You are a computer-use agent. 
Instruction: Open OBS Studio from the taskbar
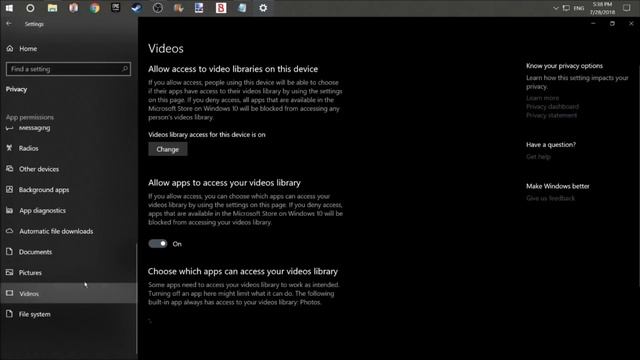(x=158, y=8)
